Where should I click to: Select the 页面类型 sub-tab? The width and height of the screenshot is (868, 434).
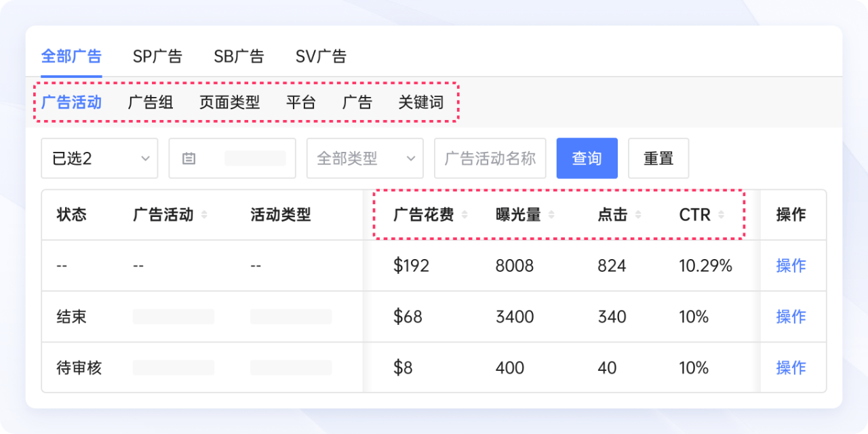click(x=229, y=102)
